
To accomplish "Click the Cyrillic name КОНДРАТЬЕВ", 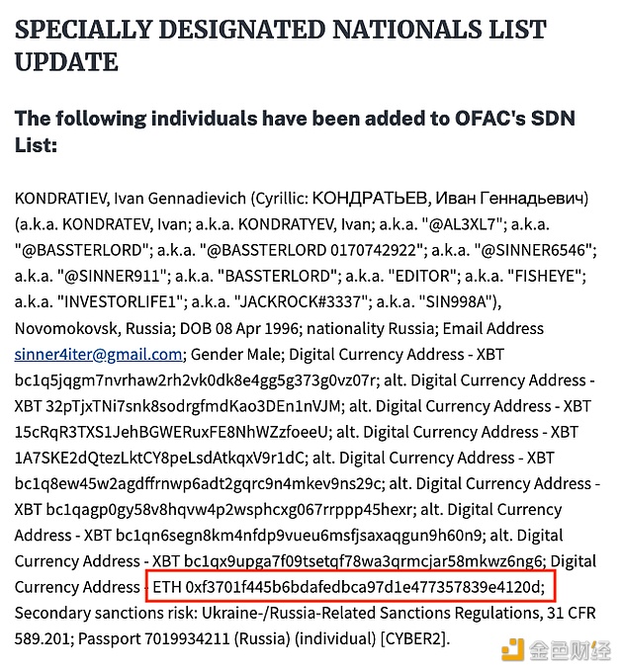I will pyautogui.click(x=369, y=199).
